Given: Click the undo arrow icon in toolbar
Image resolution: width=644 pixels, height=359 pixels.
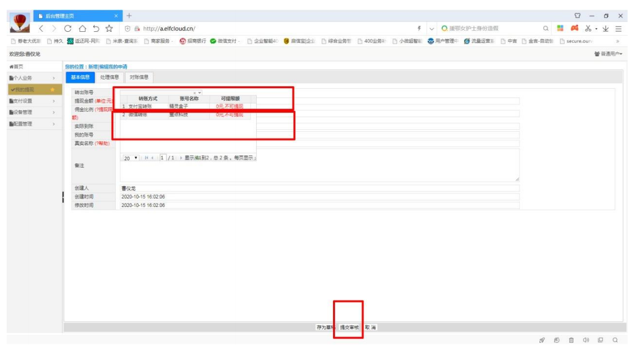Looking at the screenshot, I should (96, 29).
